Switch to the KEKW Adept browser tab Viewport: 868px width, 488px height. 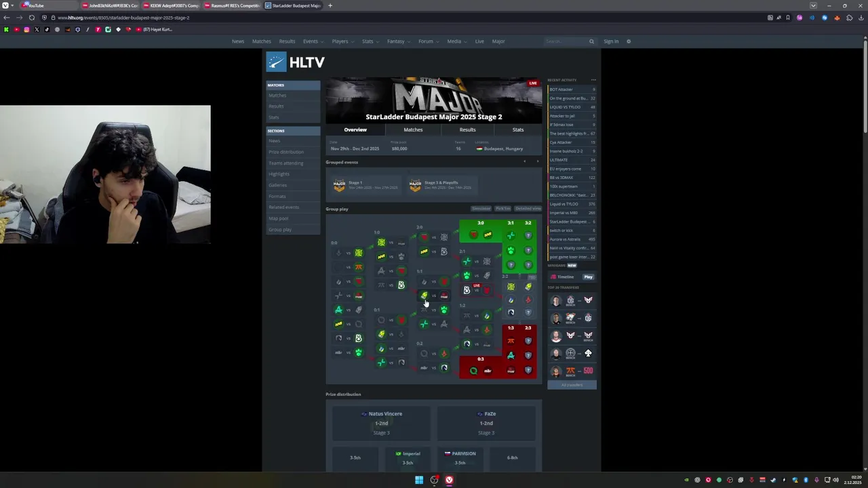coord(172,5)
